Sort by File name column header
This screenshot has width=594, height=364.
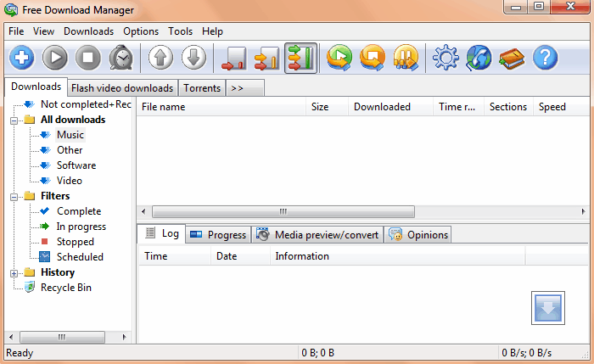click(x=221, y=107)
